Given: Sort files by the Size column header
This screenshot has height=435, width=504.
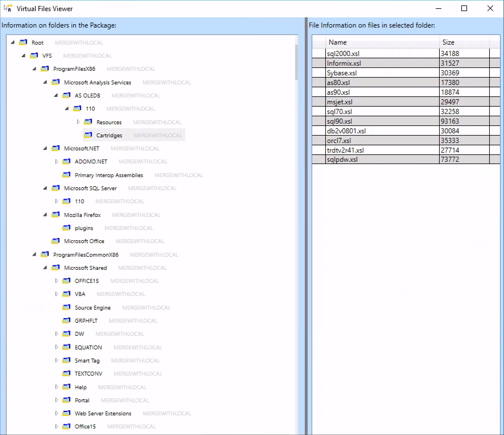Looking at the screenshot, I should pyautogui.click(x=464, y=42).
